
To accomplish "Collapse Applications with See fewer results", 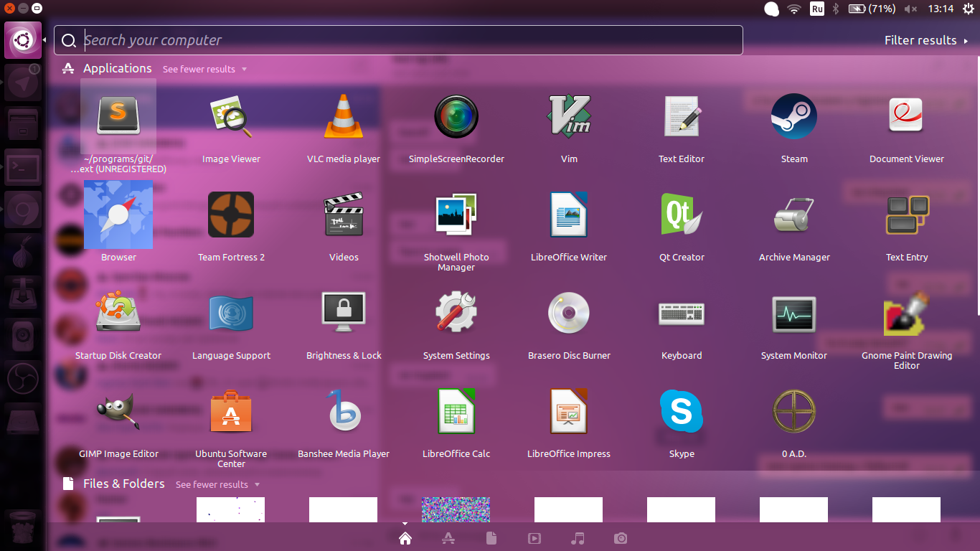I will point(204,70).
